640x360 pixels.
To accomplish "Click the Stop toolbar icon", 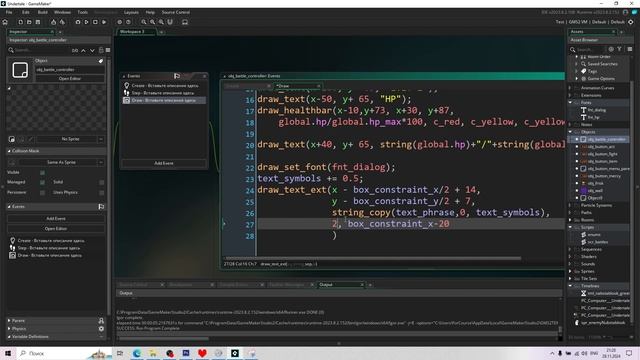I will (95, 22).
